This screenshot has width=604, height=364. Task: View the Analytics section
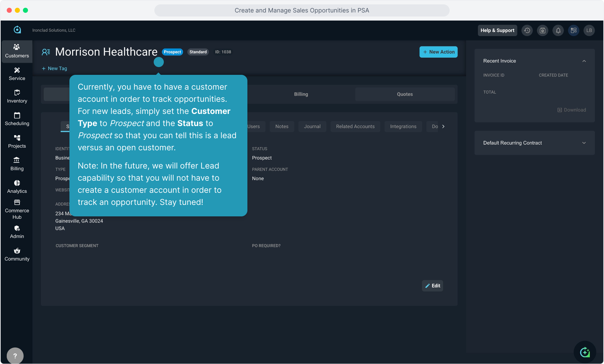pos(17,187)
